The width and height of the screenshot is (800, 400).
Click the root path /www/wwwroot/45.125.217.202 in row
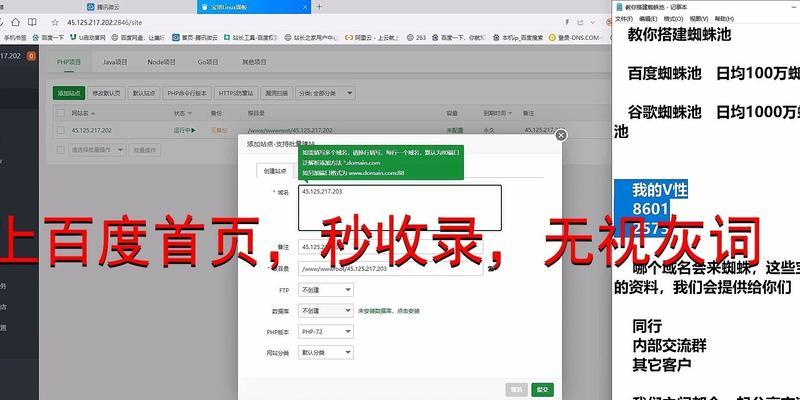pyautogui.click(x=290, y=130)
